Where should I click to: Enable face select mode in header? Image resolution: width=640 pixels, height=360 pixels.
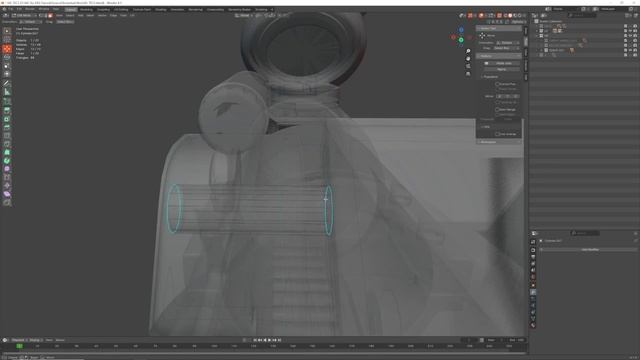coord(51,16)
